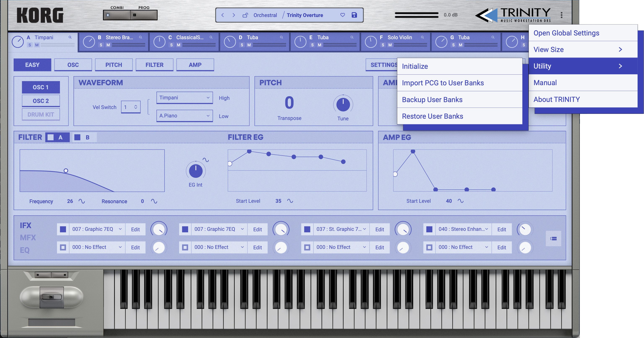Go to the previous preset with left arrow
Screen dimensions: 644x338
[222, 15]
